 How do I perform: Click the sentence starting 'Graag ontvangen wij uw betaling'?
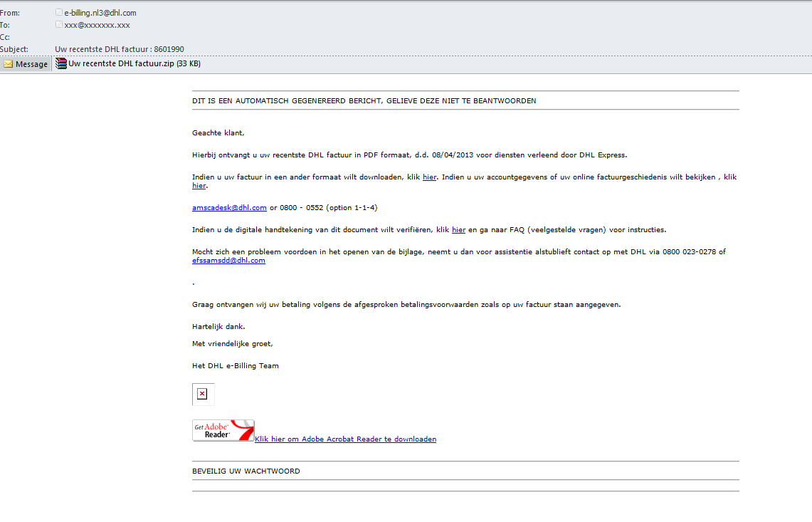click(x=406, y=305)
